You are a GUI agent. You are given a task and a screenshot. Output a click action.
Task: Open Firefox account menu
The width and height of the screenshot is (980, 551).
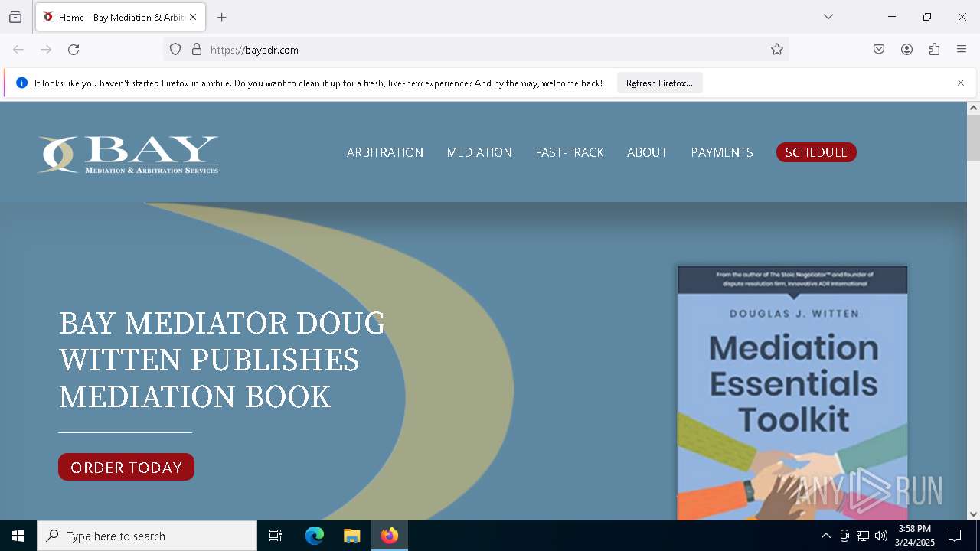coord(906,50)
